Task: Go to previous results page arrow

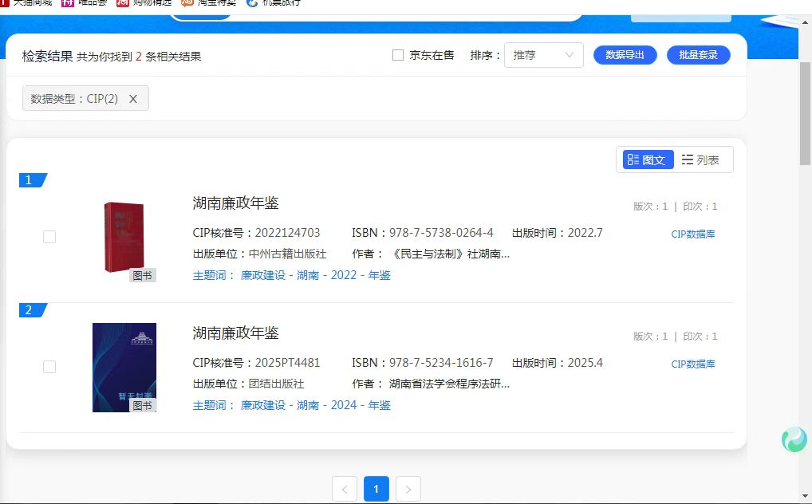Action: [x=345, y=489]
